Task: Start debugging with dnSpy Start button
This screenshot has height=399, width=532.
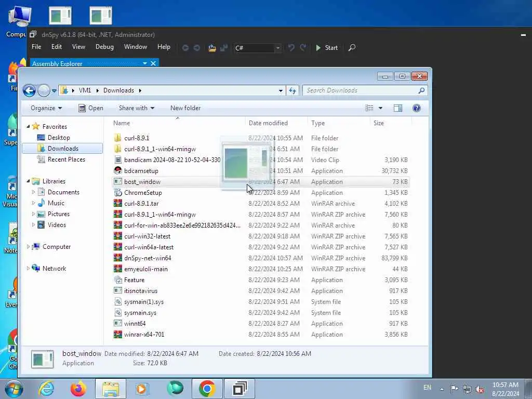Action: tap(327, 48)
